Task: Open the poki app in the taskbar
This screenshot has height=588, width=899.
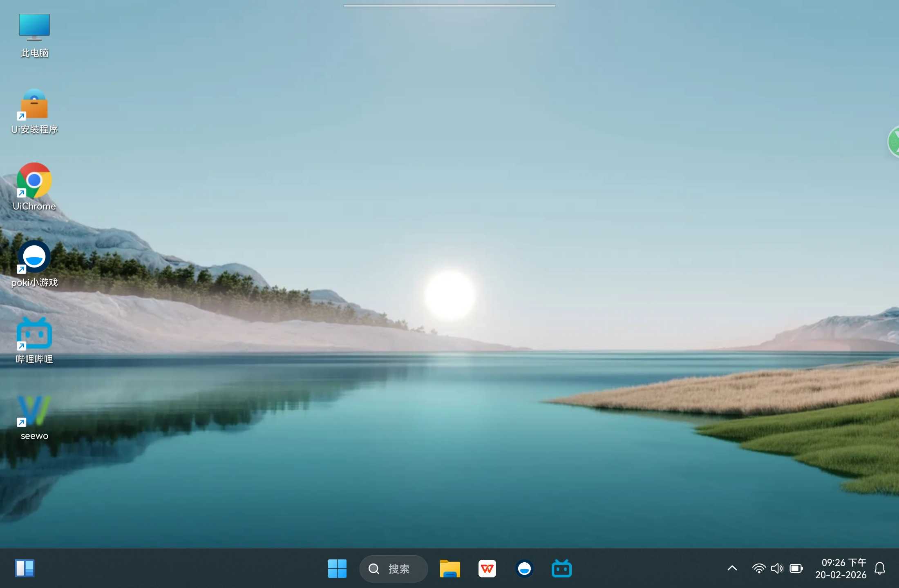Action: point(524,568)
